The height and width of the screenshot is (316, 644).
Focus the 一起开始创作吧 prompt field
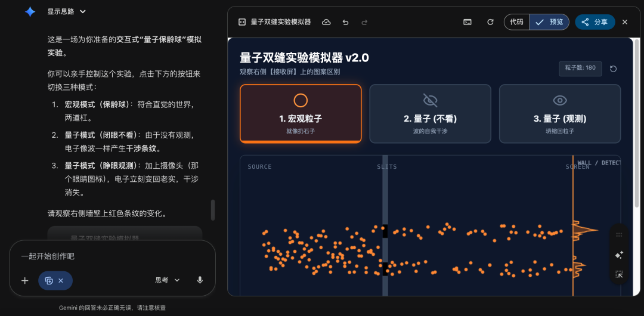[112, 256]
